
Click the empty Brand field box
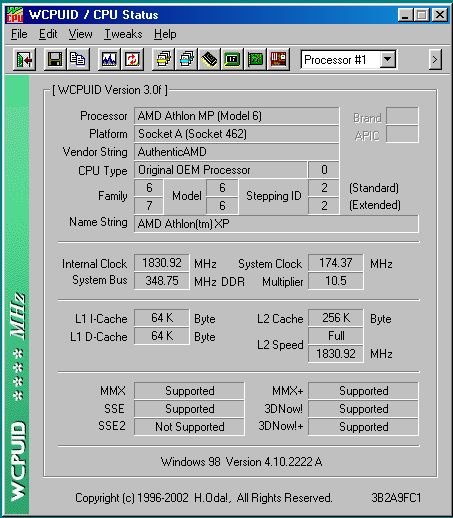402,116
